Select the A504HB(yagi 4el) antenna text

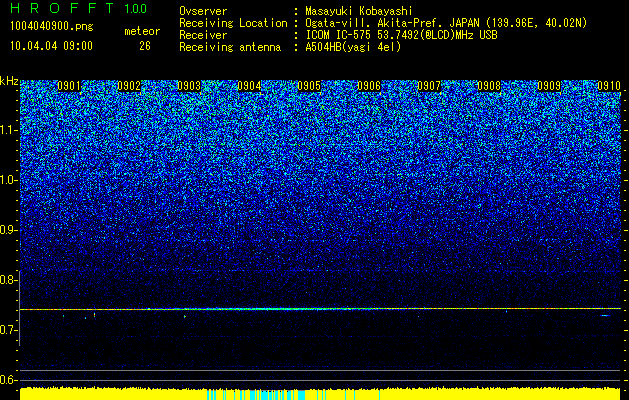coord(353,47)
